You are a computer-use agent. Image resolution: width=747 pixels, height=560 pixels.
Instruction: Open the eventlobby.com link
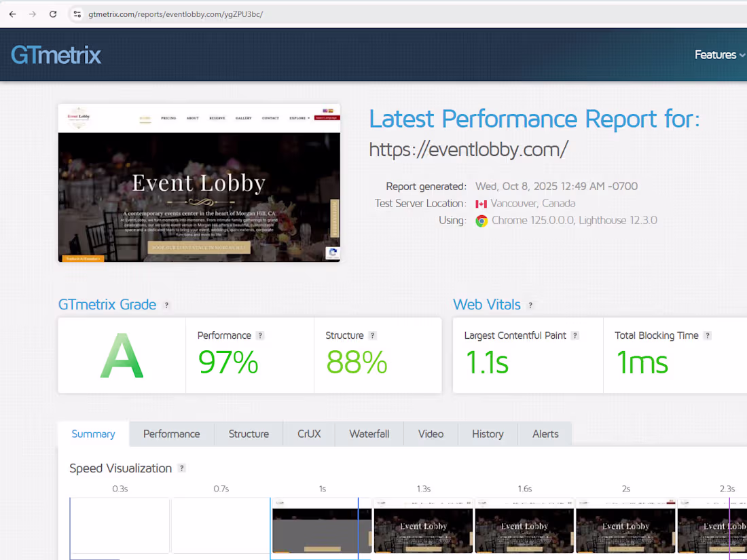click(467, 149)
